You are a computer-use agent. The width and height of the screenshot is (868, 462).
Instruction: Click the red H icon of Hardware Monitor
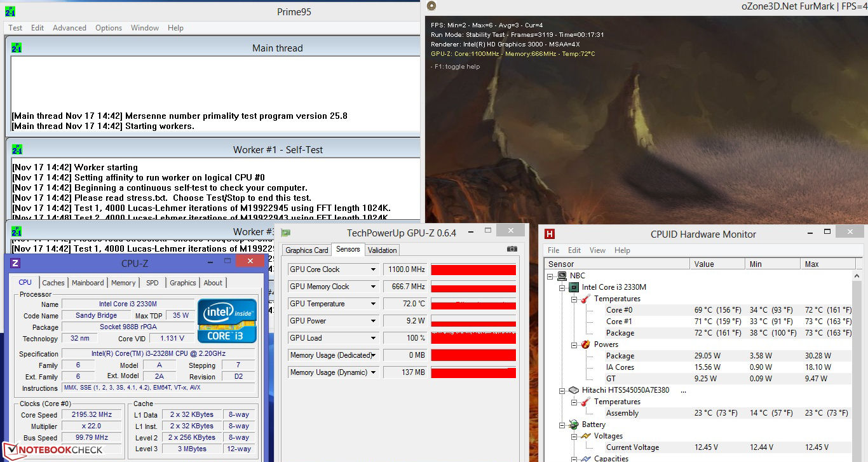[x=550, y=234]
